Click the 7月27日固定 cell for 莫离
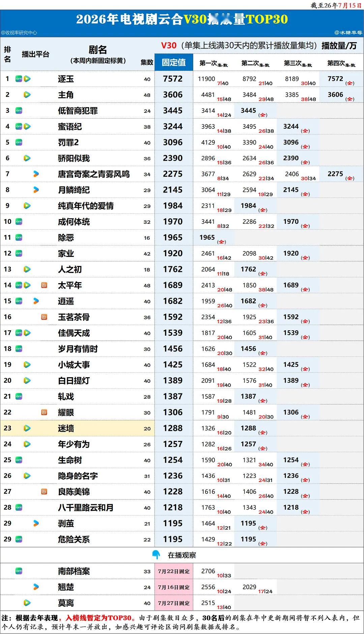The width and height of the screenshot is (364, 634). click(x=174, y=603)
